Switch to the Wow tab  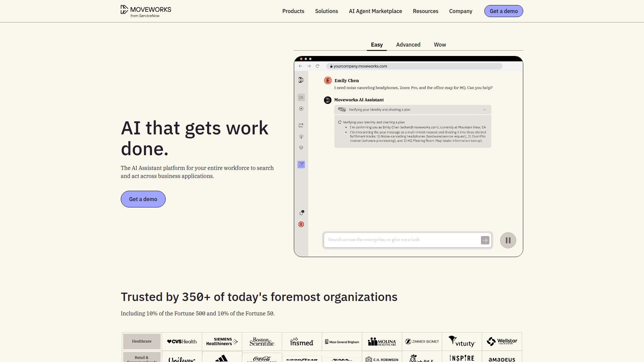point(440,45)
